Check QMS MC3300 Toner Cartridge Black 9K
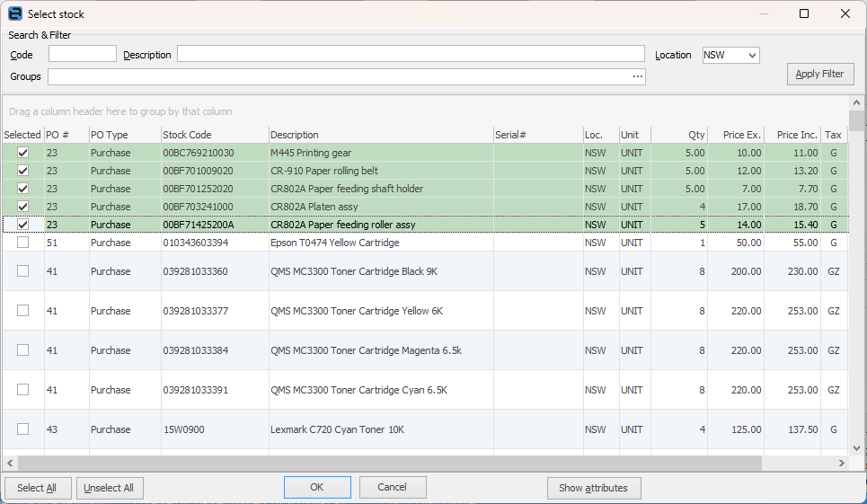Viewport: 867px width, 504px height. tap(23, 271)
